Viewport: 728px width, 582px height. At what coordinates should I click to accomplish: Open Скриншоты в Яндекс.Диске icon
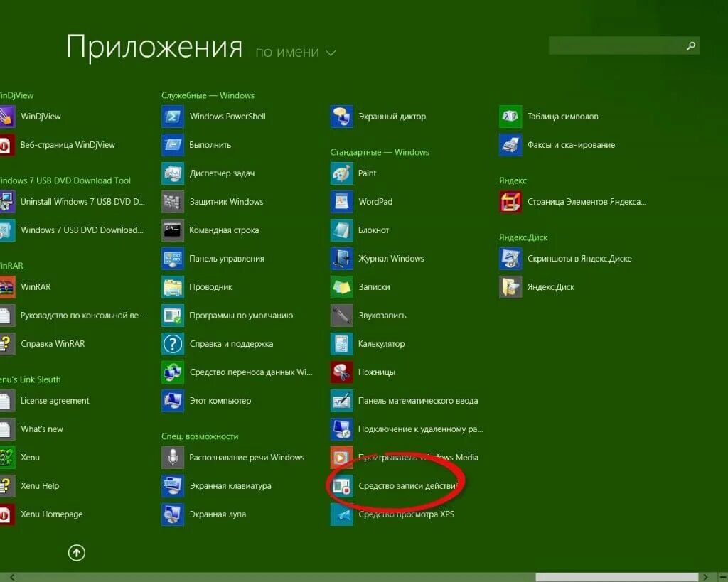click(510, 259)
